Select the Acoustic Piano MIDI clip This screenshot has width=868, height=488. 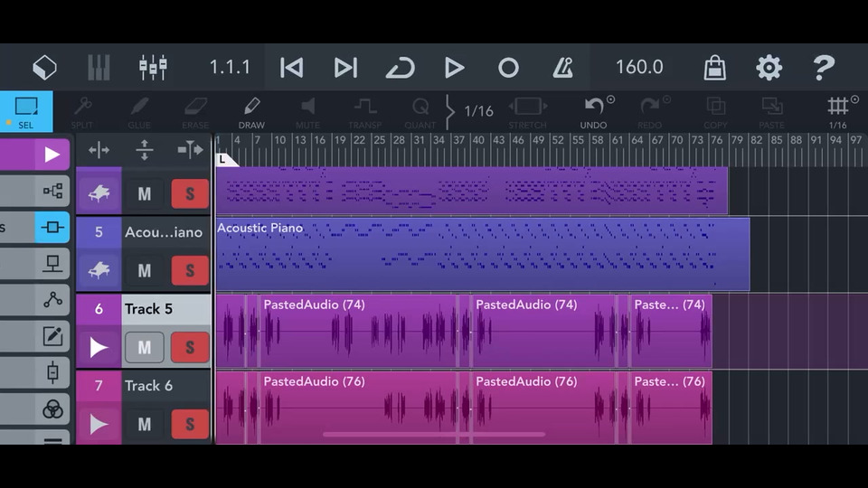(x=483, y=255)
